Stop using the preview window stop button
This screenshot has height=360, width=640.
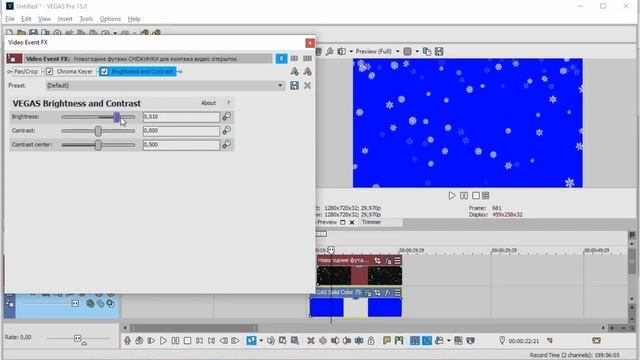(476, 196)
